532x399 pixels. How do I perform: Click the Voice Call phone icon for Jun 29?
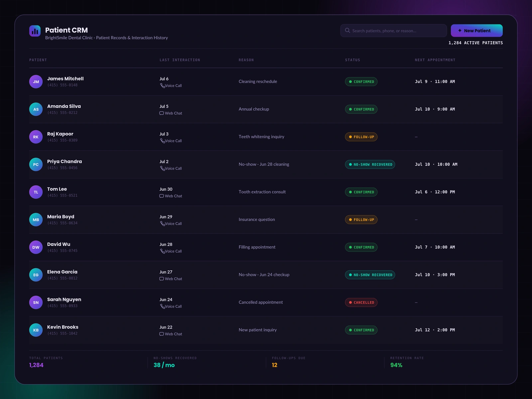pyautogui.click(x=162, y=224)
